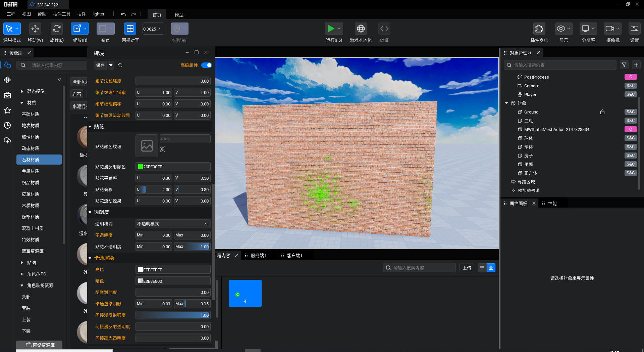Open the favorites star sidebar icon
This screenshot has width=644, height=352.
pyautogui.click(x=7, y=110)
